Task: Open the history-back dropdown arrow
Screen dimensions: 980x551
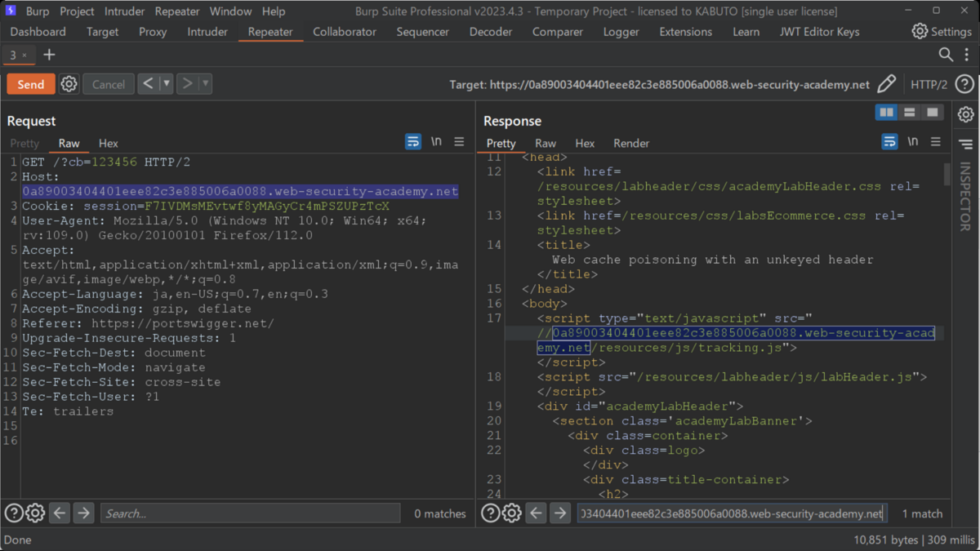Action: [166, 83]
